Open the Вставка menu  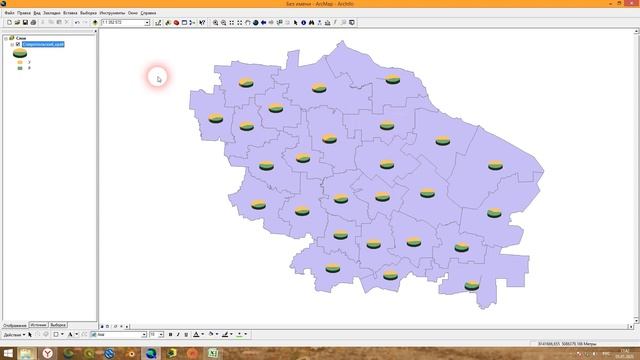(70, 13)
